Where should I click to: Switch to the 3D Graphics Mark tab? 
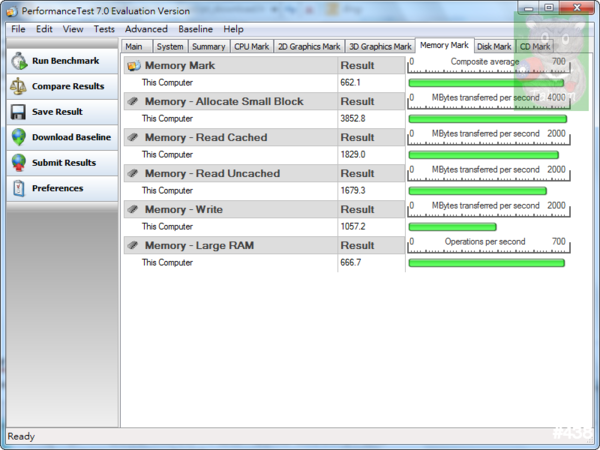tap(380, 46)
